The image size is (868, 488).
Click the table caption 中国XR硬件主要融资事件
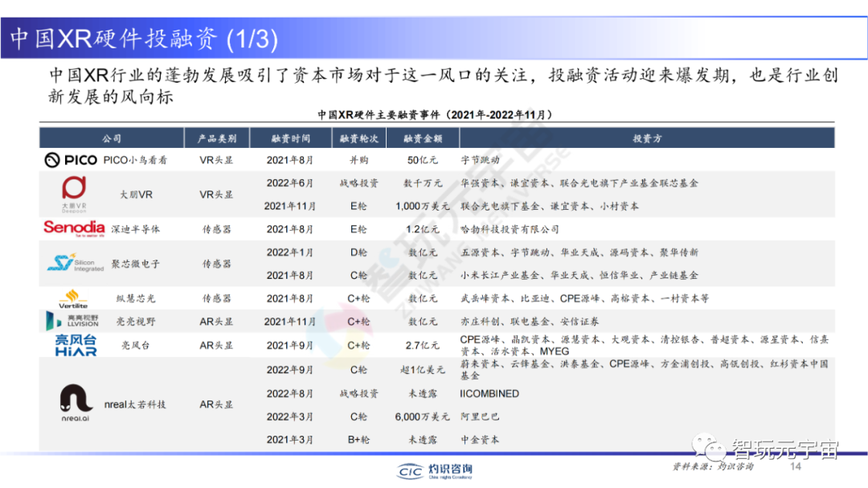(x=435, y=115)
